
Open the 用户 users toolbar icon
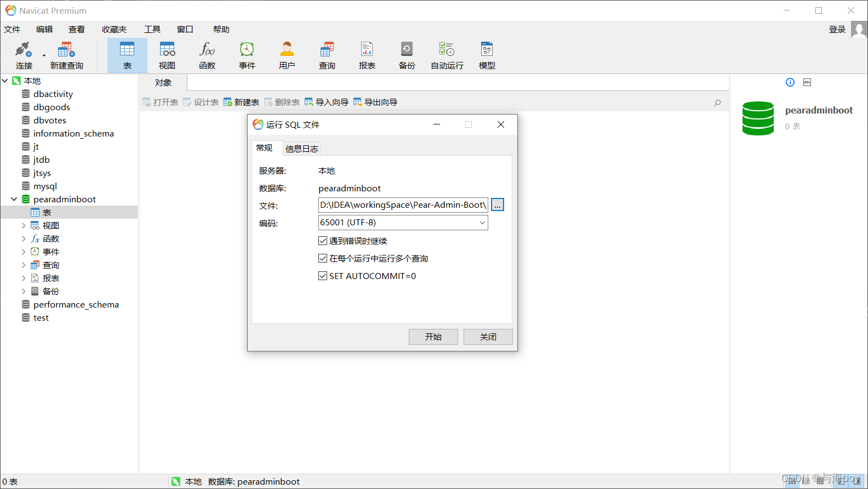click(x=287, y=55)
